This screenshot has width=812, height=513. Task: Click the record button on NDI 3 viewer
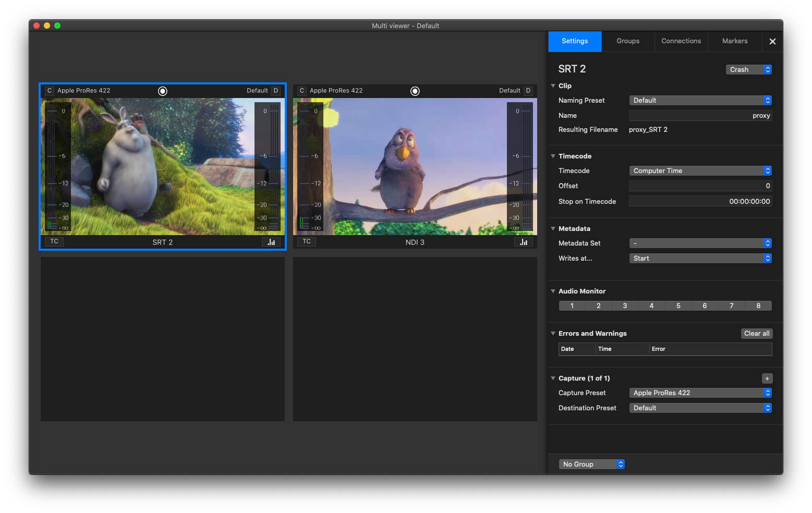pos(415,91)
